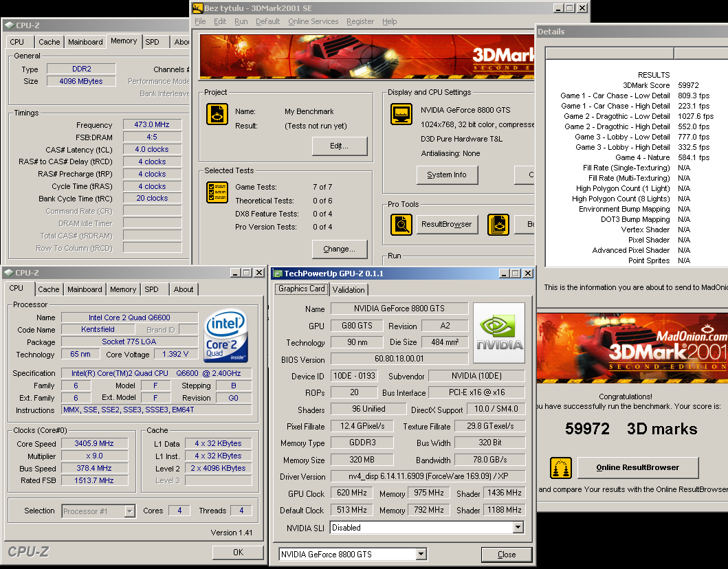Click the lower CPU-Z title bar icon
Screen dimensions: 728x569
(x=9, y=272)
